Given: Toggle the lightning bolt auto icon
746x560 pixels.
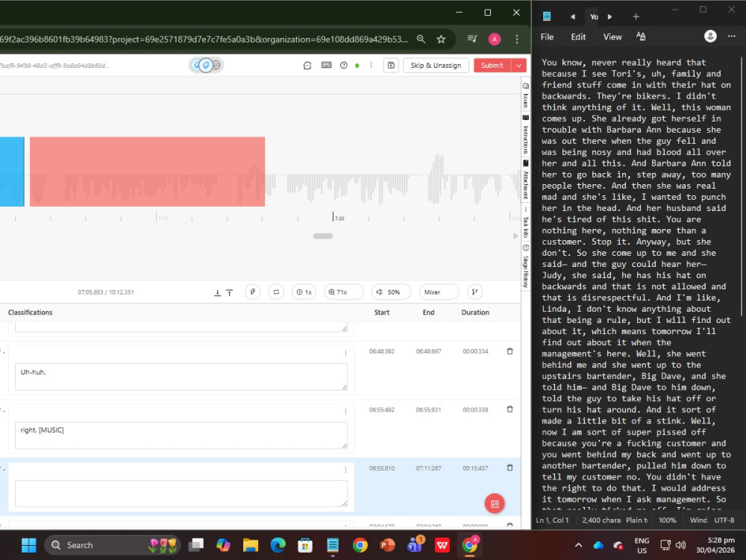Looking at the screenshot, I should click(253, 292).
